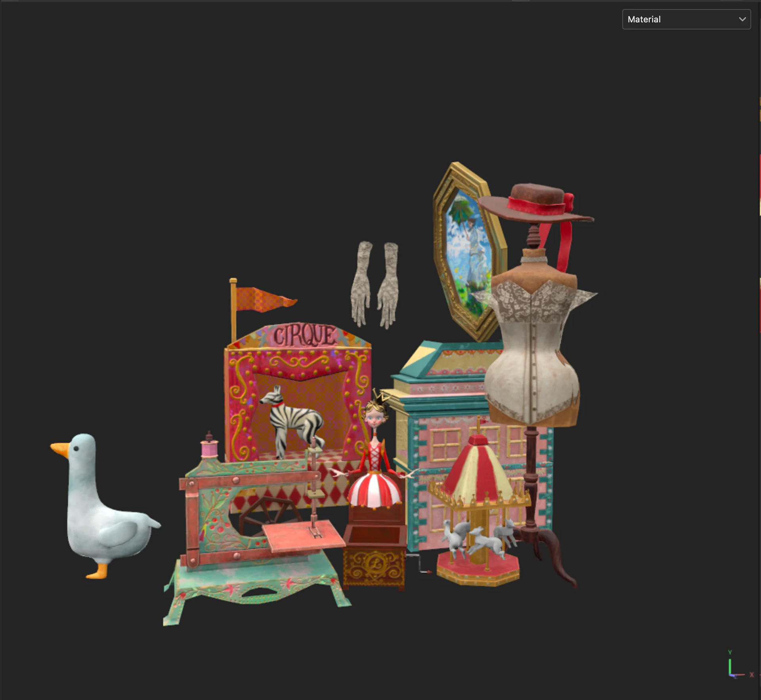Screen dimensions: 761x700
Task: Click the red X axis of the gizmo
Action: [740, 675]
